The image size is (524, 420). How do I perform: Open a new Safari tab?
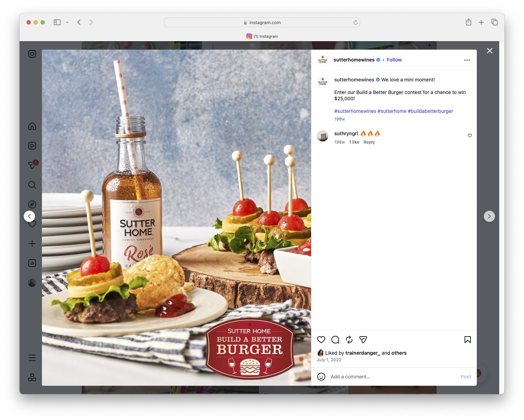tap(481, 22)
